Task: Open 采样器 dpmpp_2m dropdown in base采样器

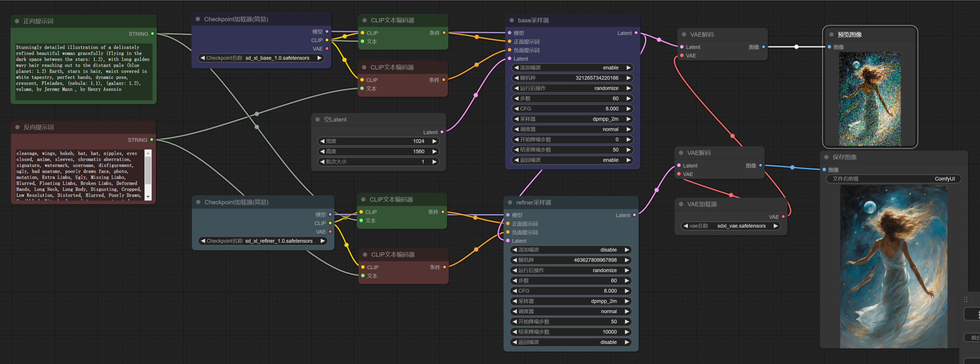Action: (572, 119)
